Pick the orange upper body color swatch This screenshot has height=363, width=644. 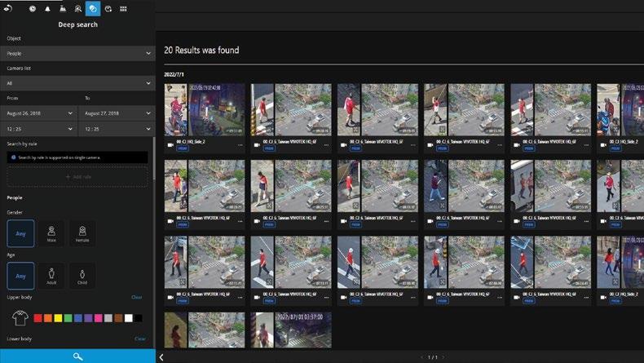[x=48, y=318]
